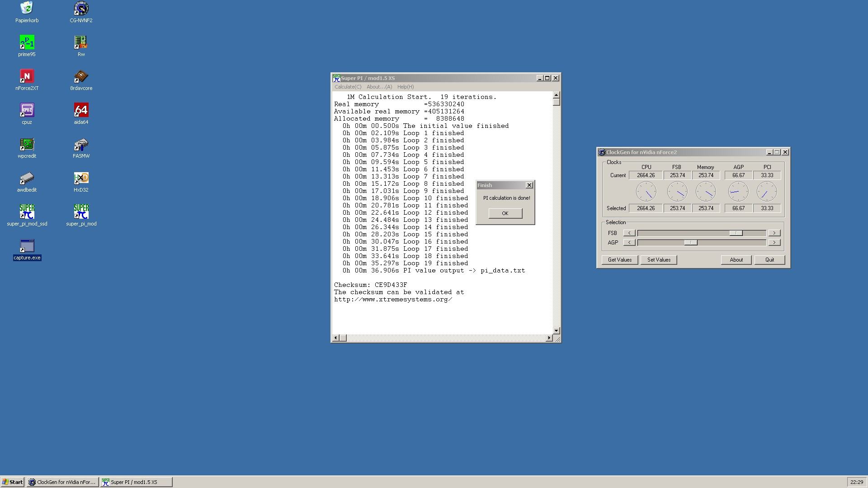Open the Windows Start button
The image size is (868, 488).
[13, 482]
